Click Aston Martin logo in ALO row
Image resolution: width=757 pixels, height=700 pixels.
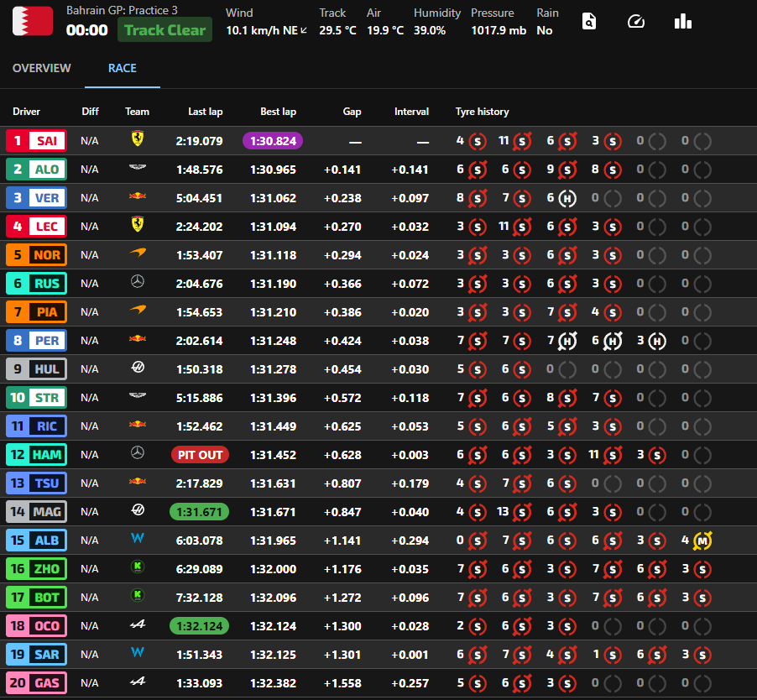tap(138, 168)
